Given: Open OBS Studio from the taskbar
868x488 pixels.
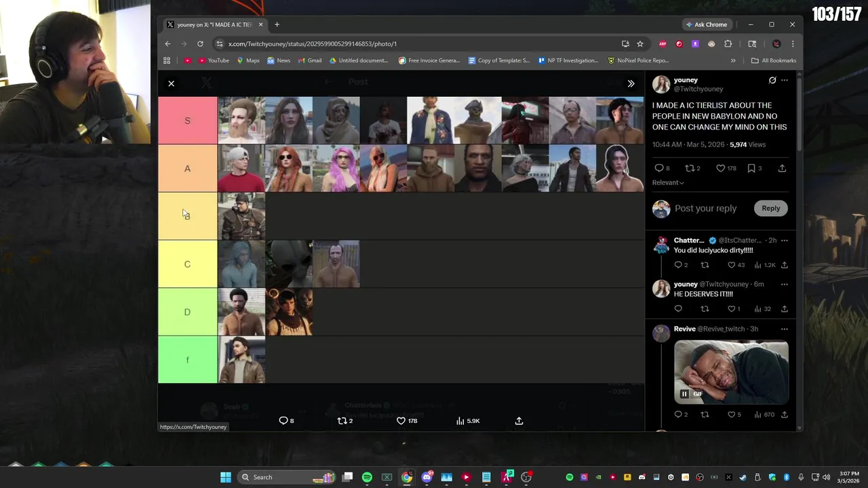Looking at the screenshot, I should 526,477.
